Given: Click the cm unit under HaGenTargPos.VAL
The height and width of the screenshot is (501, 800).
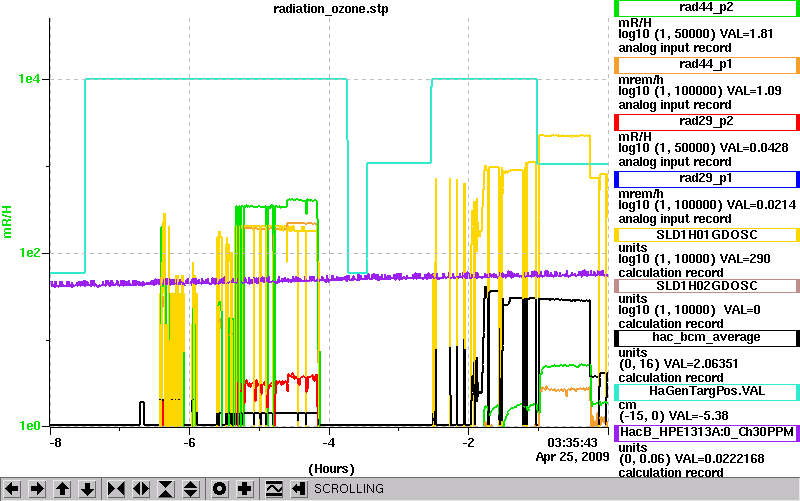Looking at the screenshot, I should pos(627,405).
